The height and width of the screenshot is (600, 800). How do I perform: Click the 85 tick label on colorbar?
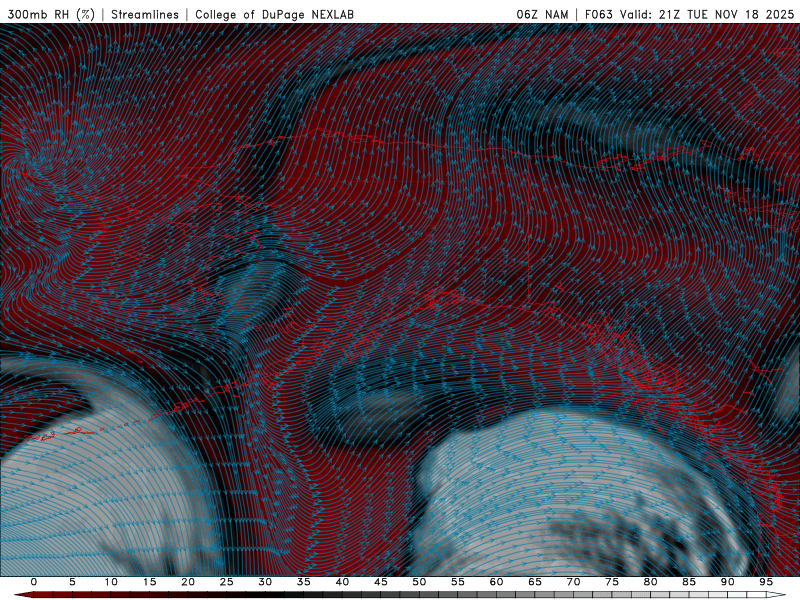pyautogui.click(x=689, y=582)
